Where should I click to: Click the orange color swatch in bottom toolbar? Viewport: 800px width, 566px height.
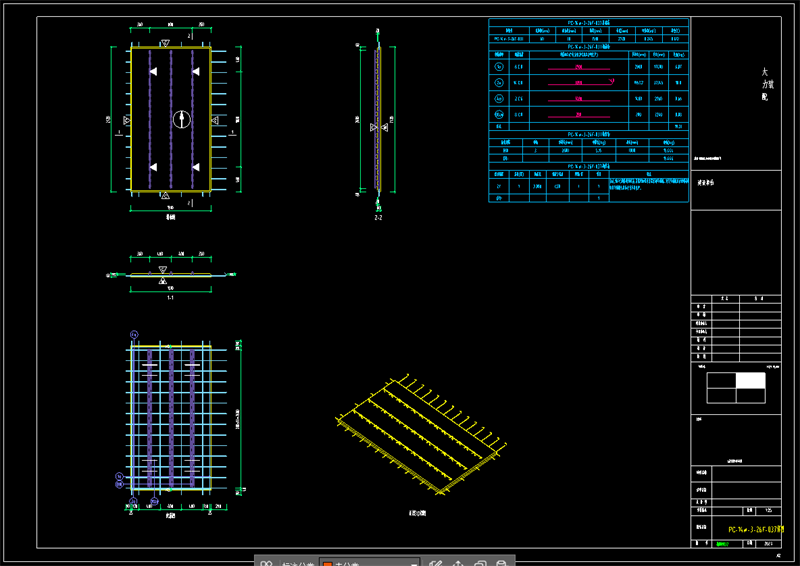[x=328, y=564]
